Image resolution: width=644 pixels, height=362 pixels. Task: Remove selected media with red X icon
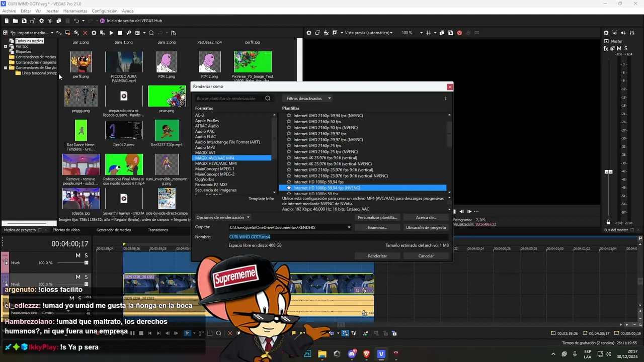coord(85,33)
